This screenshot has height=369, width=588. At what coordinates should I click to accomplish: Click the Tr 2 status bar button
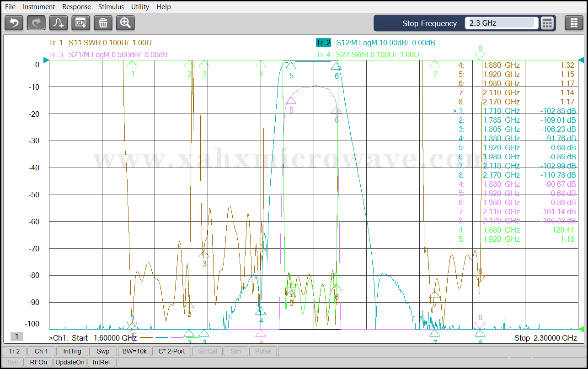[x=14, y=351]
